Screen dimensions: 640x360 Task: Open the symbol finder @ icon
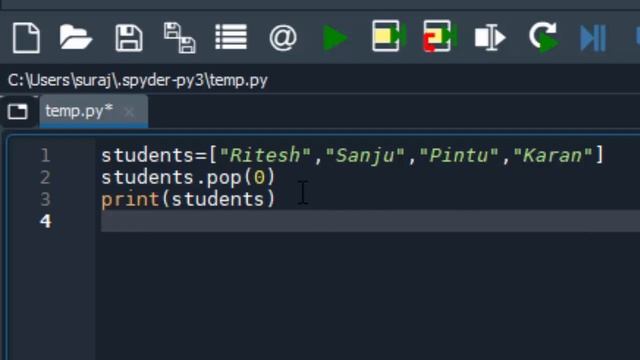282,38
